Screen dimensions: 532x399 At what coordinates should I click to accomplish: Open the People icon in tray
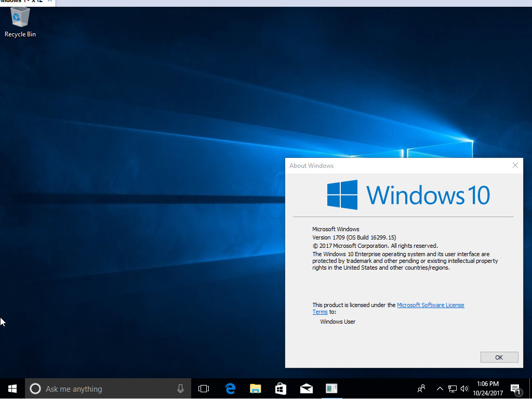pyautogui.click(x=421, y=389)
